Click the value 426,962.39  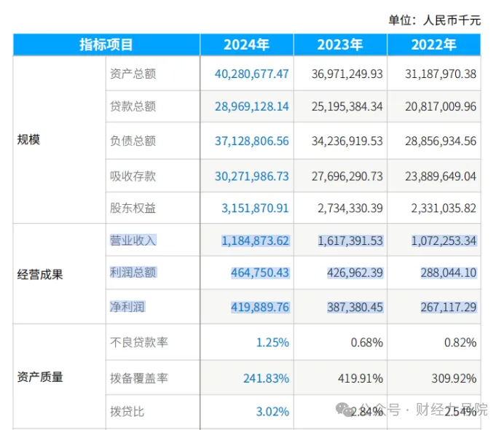(355, 273)
